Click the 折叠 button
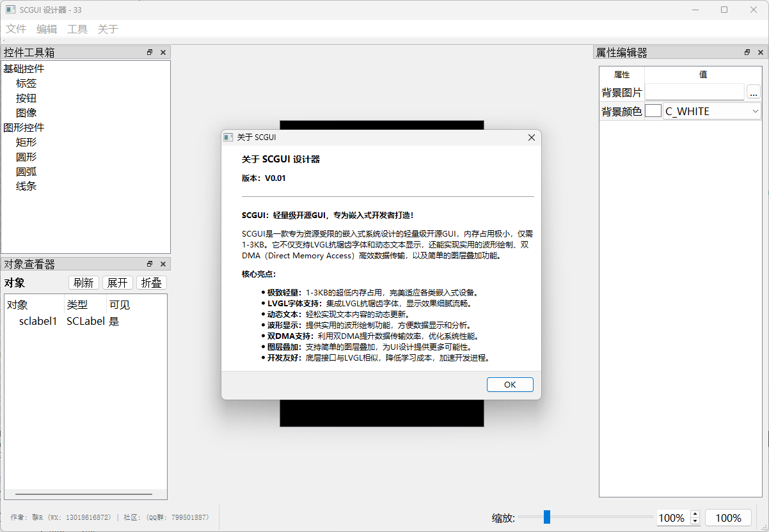The width and height of the screenshot is (769, 532). click(152, 283)
